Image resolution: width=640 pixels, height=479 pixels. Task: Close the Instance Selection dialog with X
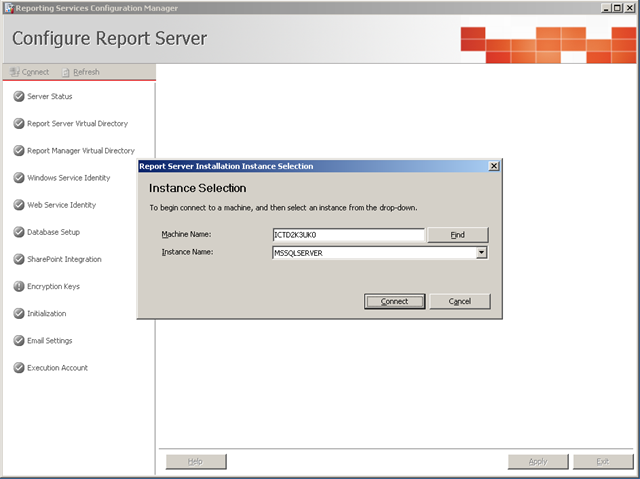(493, 166)
